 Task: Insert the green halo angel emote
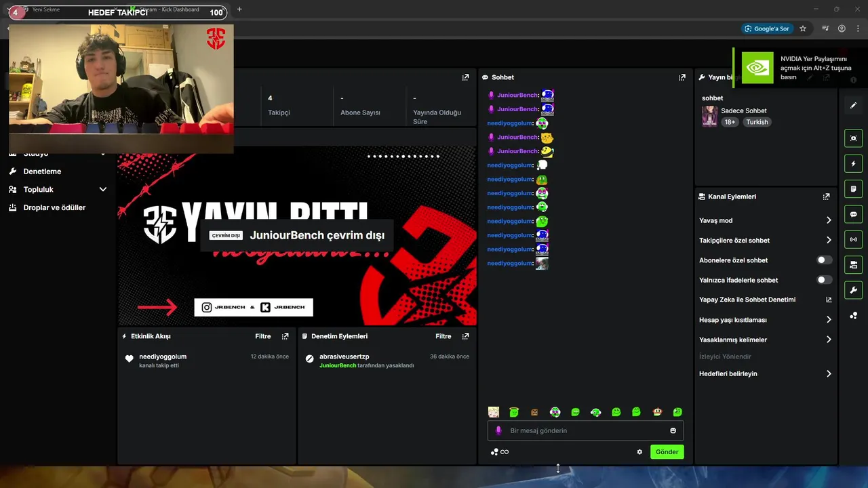(x=514, y=412)
